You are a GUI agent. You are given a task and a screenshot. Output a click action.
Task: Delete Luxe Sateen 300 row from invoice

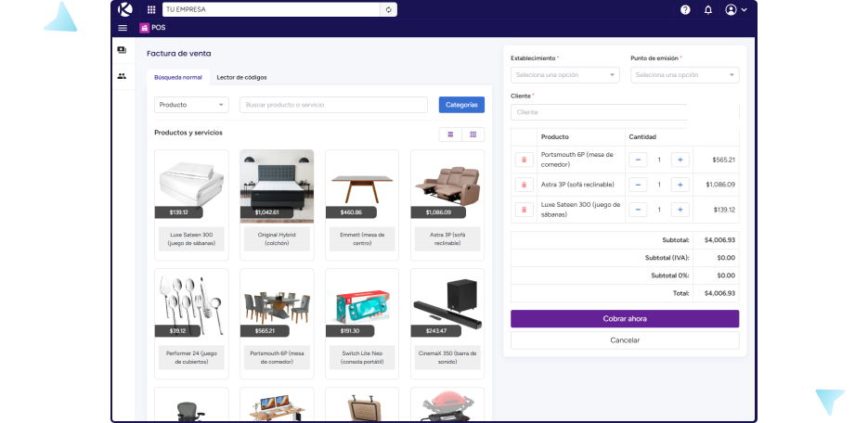[x=524, y=210]
